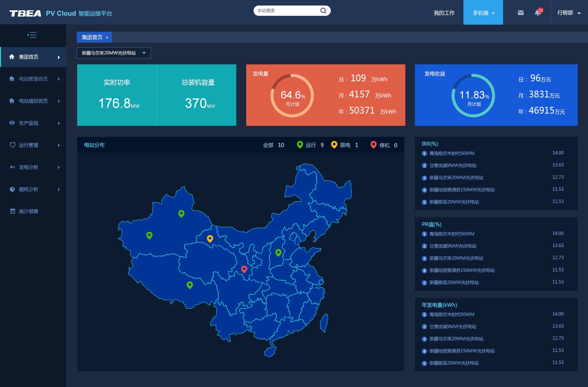The image size is (588, 387).
Task: Open the 行销部 user dropdown
Action: tap(569, 13)
